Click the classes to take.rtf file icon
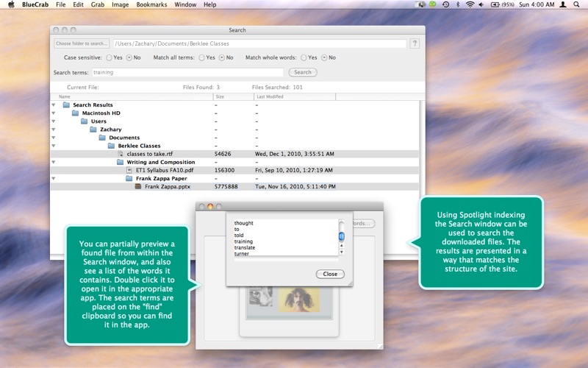The image size is (588, 368). [121, 154]
